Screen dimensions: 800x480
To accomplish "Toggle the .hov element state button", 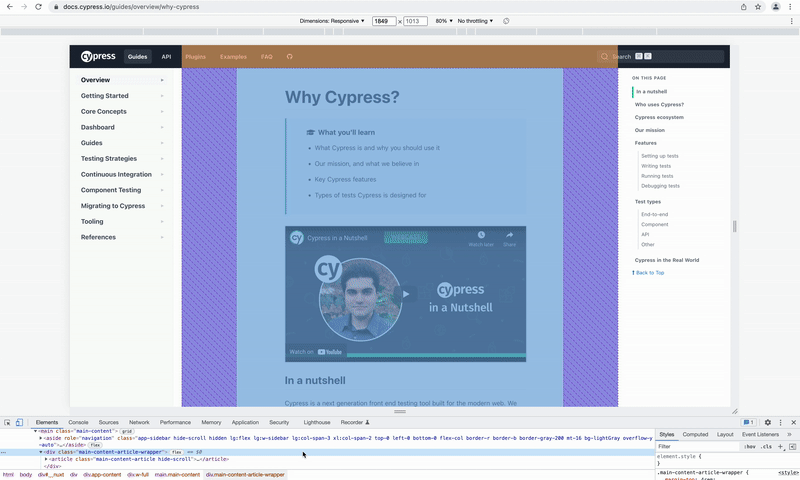I will tap(749, 446).
